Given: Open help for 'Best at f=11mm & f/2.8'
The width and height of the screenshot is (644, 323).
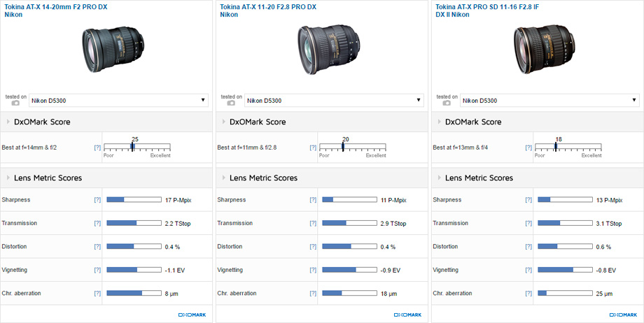Looking at the screenshot, I should click(313, 148).
